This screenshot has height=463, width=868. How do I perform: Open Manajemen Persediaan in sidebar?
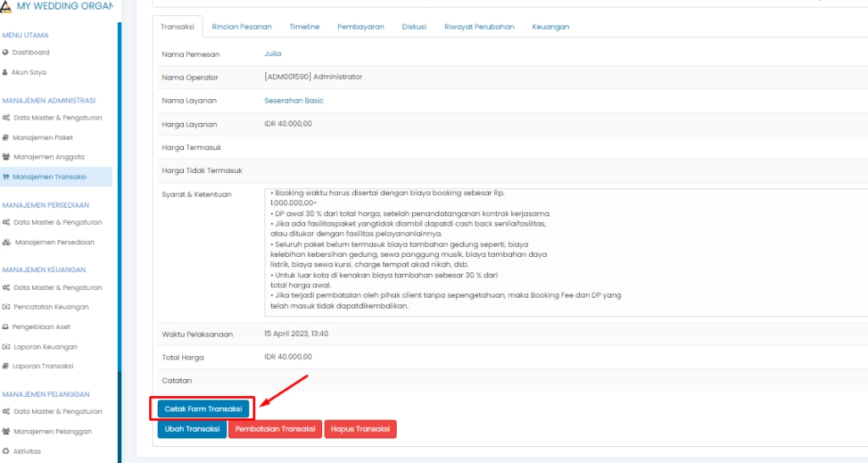click(53, 242)
